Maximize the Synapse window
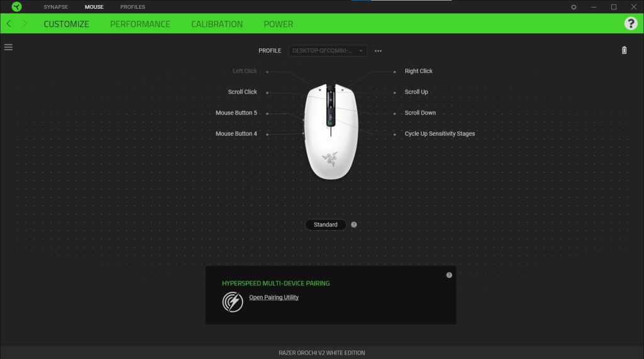The image size is (644, 359). [614, 7]
